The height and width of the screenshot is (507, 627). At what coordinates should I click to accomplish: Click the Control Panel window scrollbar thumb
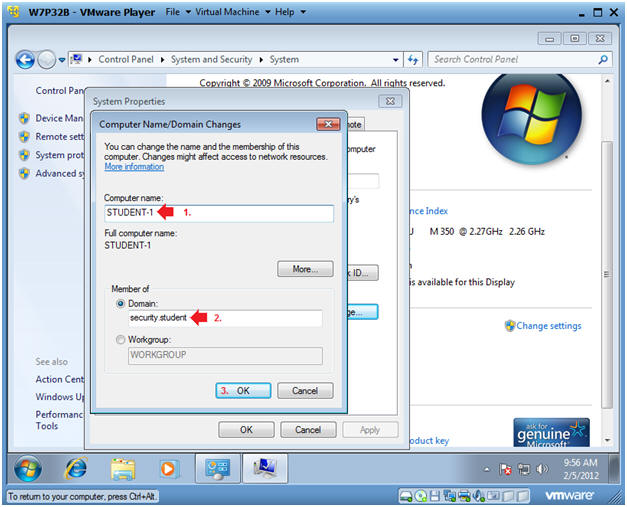[607, 274]
